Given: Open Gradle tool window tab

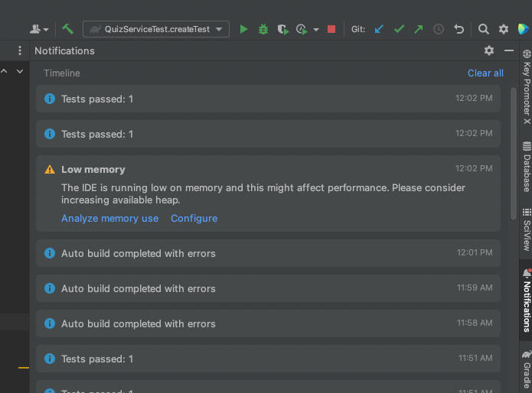Looking at the screenshot, I should click(x=527, y=370).
